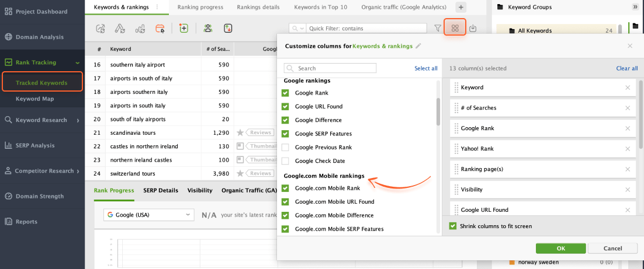Check Google Previous Rank checkbox
Viewport: 644px width, 269px height.
(x=285, y=147)
